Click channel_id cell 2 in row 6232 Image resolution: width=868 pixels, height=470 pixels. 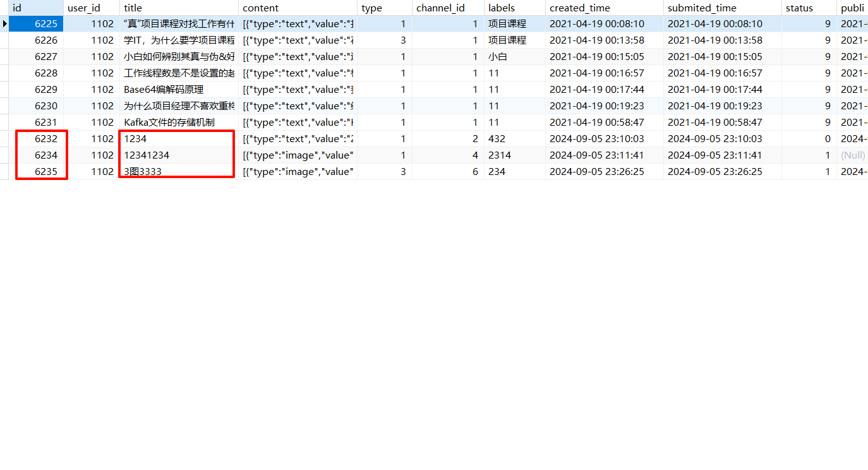pyautogui.click(x=448, y=139)
